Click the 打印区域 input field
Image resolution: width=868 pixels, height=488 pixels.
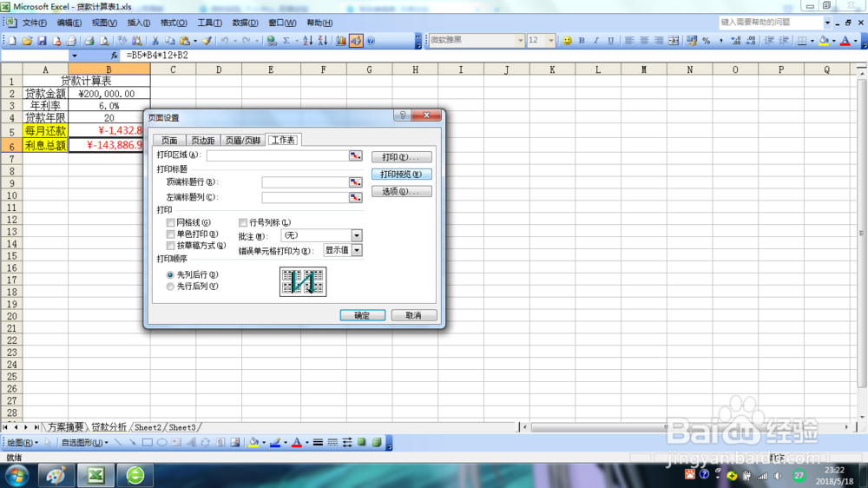(278, 155)
